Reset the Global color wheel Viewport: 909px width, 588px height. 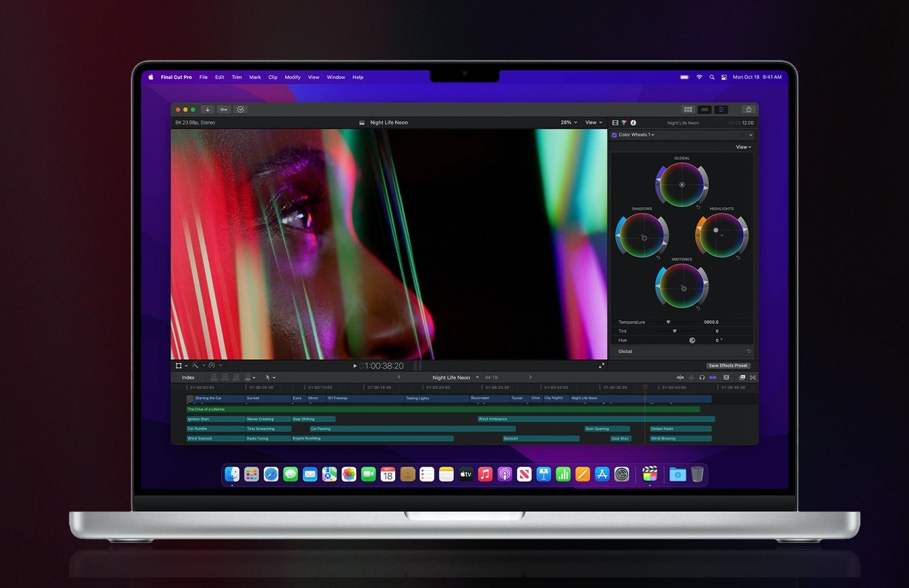pyautogui.click(x=698, y=207)
